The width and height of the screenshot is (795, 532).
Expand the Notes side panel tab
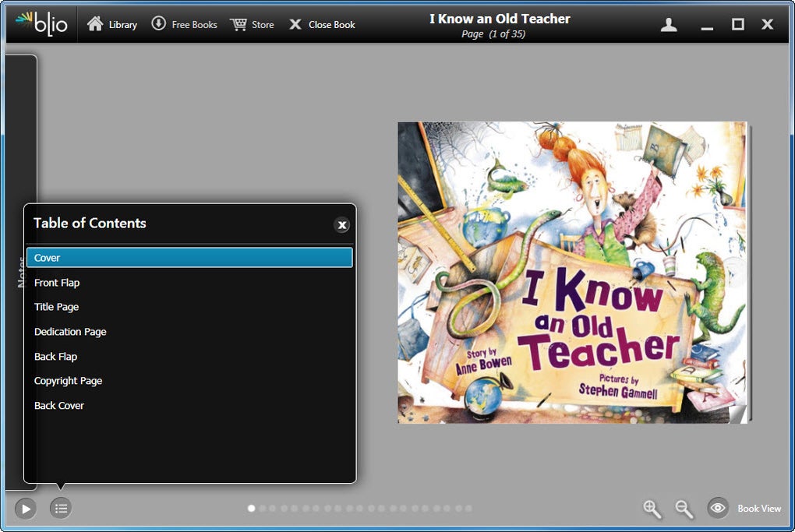21,272
